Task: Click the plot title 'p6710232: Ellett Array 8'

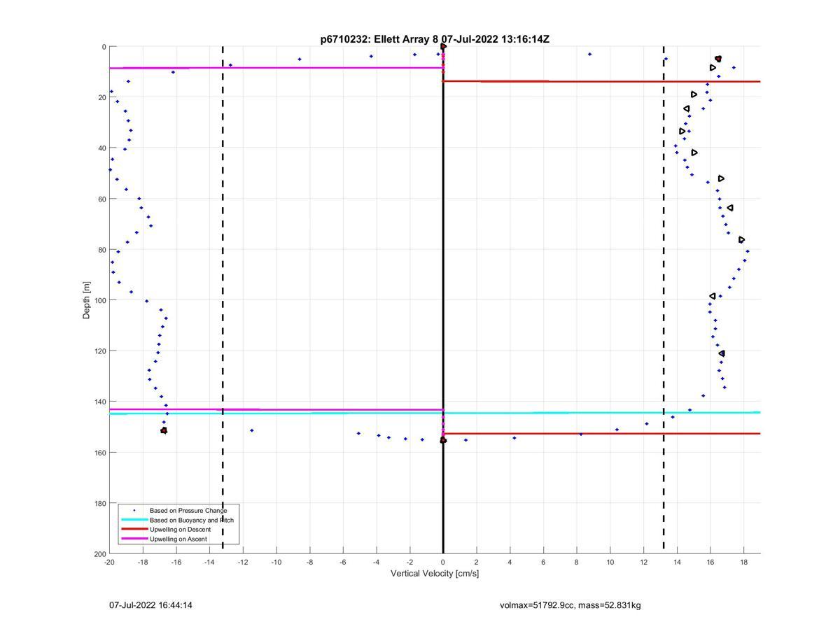Action: (379, 39)
